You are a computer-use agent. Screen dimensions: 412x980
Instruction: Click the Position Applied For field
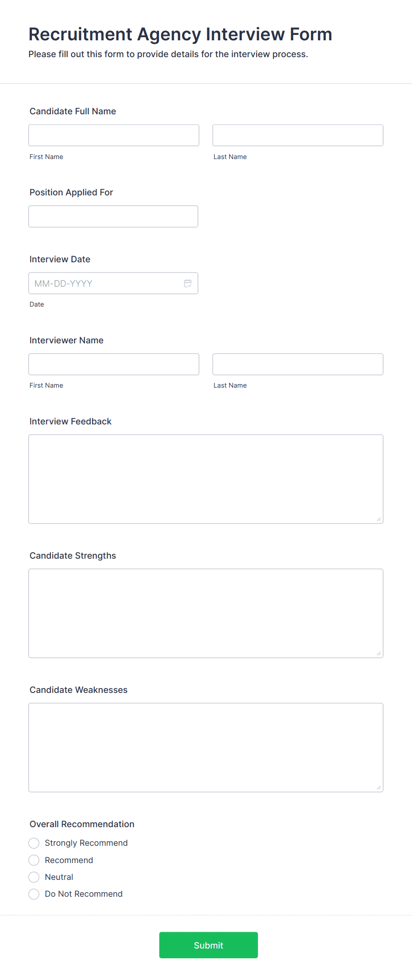point(113,216)
